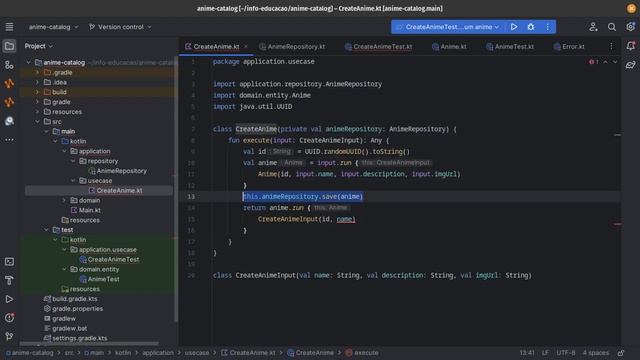This screenshot has height=360, width=640.
Task: Open the Terminal tool window
Action: point(9,262)
